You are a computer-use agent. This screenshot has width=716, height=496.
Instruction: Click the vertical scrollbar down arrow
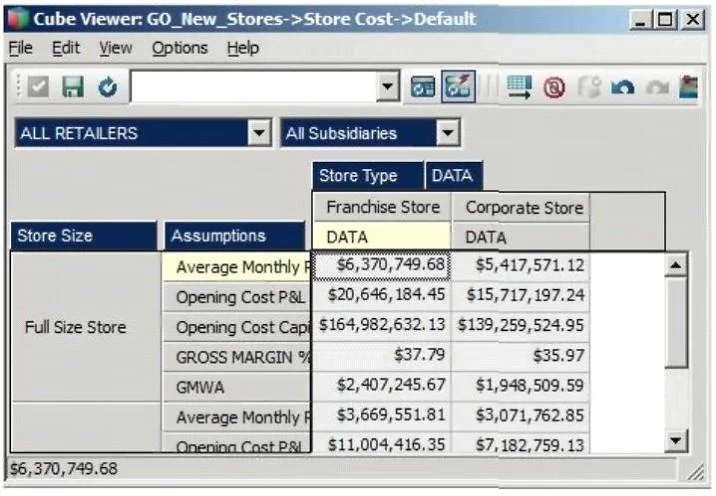point(676,441)
